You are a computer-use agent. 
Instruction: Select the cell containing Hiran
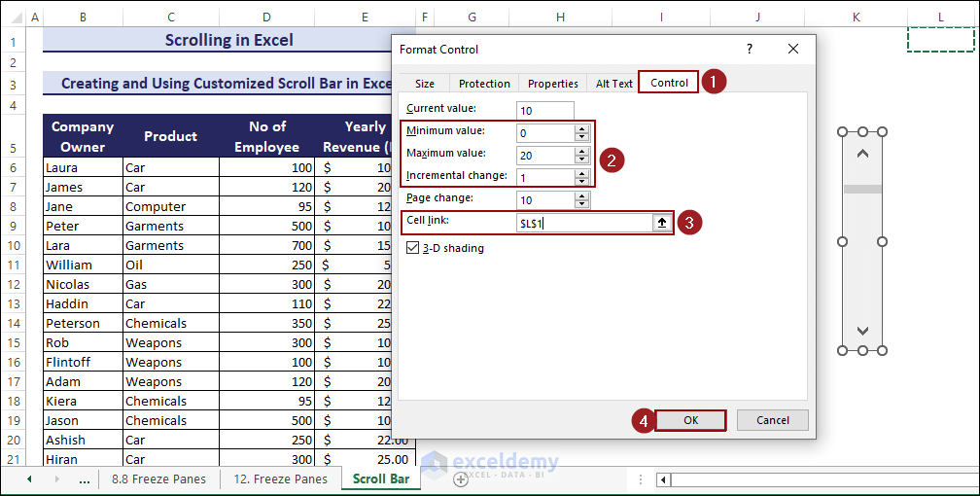[83, 459]
